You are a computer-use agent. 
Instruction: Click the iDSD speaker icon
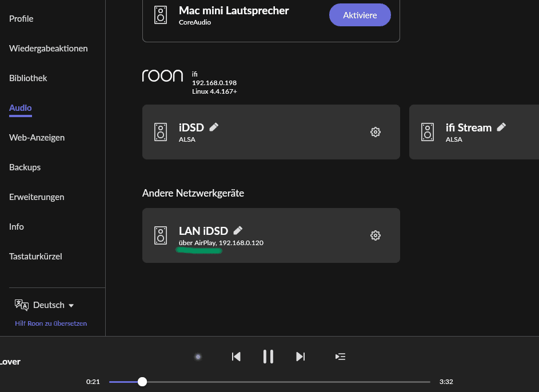tap(161, 132)
